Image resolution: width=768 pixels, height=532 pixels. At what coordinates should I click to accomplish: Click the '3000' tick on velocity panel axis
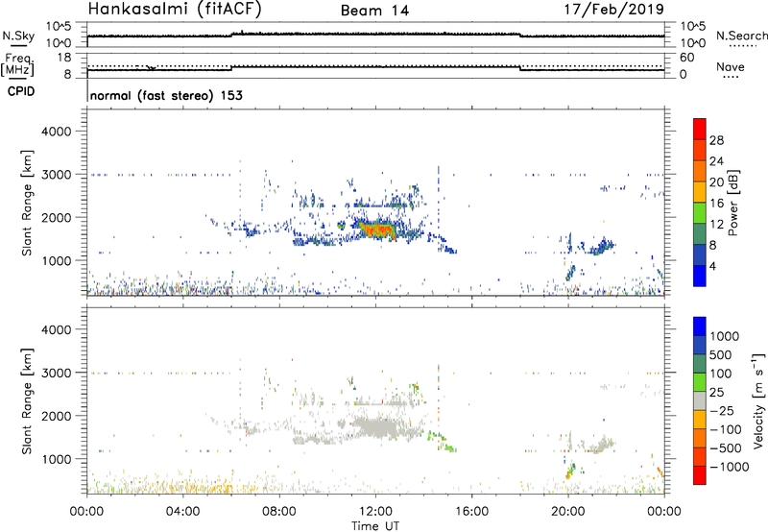pos(56,373)
